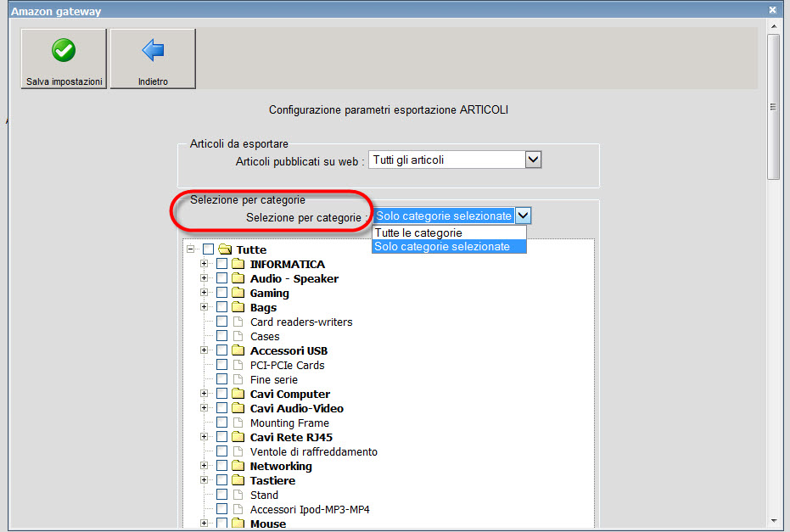Click the Stand page icon

(x=238, y=495)
